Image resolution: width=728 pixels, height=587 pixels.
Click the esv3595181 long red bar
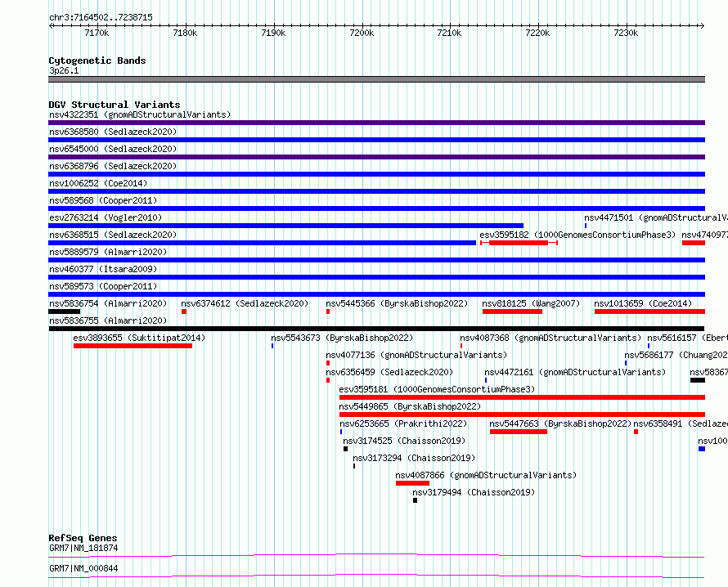[523, 397]
